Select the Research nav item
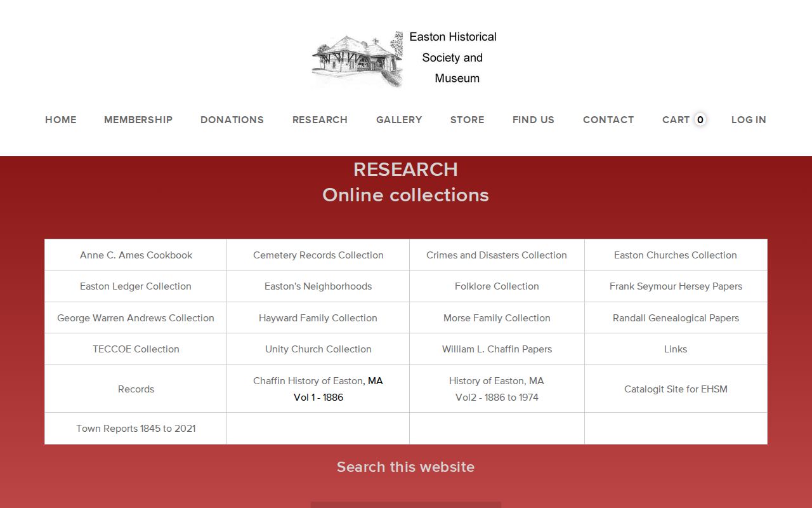Viewport: 812px width, 508px height. 320,119
